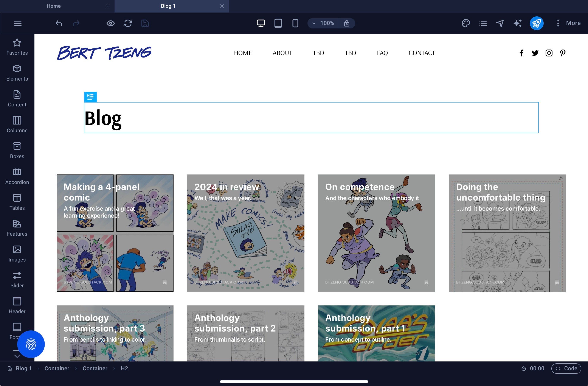Toggle the zoom lock icon
This screenshot has width=588, height=386.
(346, 23)
